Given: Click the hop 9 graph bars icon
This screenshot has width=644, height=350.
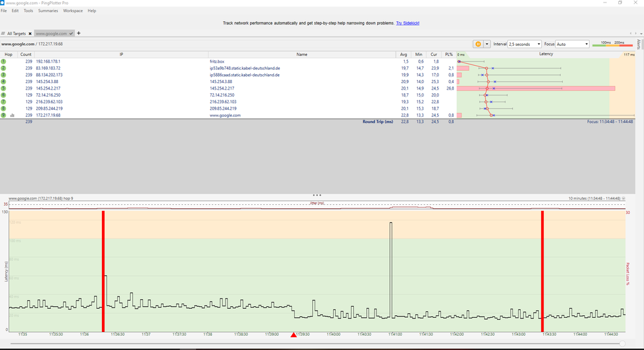Looking at the screenshot, I should click(x=12, y=115).
